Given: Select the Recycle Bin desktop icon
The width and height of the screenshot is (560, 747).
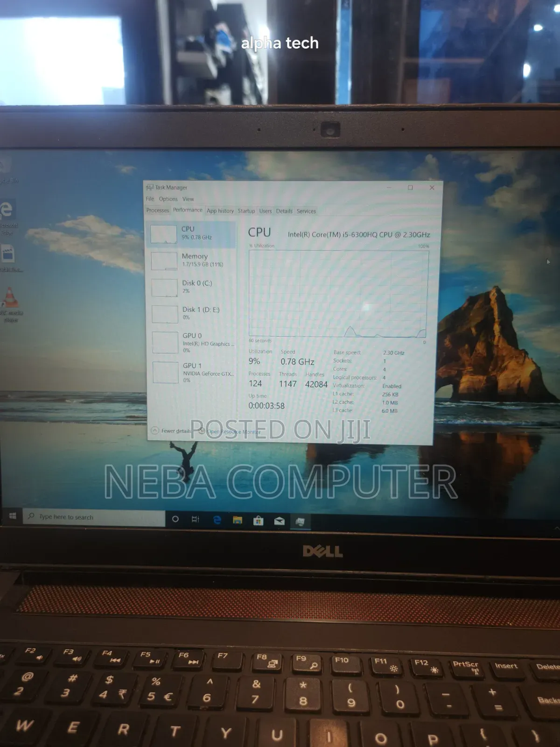Looking at the screenshot, I should (8, 170).
